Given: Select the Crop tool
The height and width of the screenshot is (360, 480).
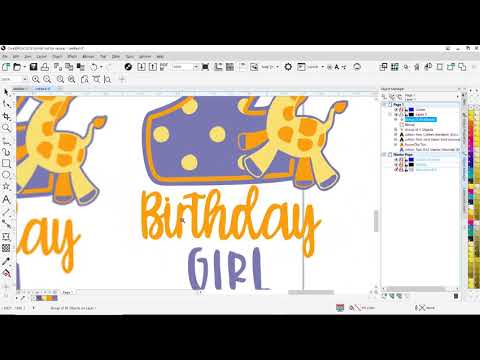Looking at the screenshot, I should pos(6,116).
